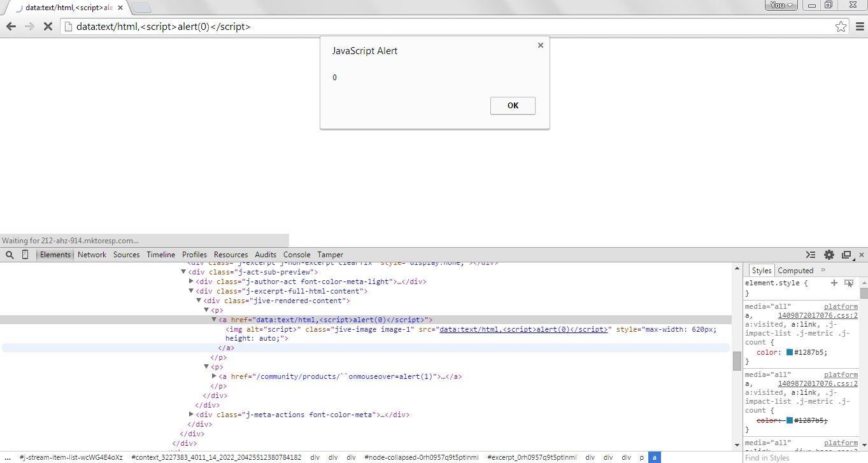
Task: Click the OK button in the alert
Action: pyautogui.click(x=513, y=106)
